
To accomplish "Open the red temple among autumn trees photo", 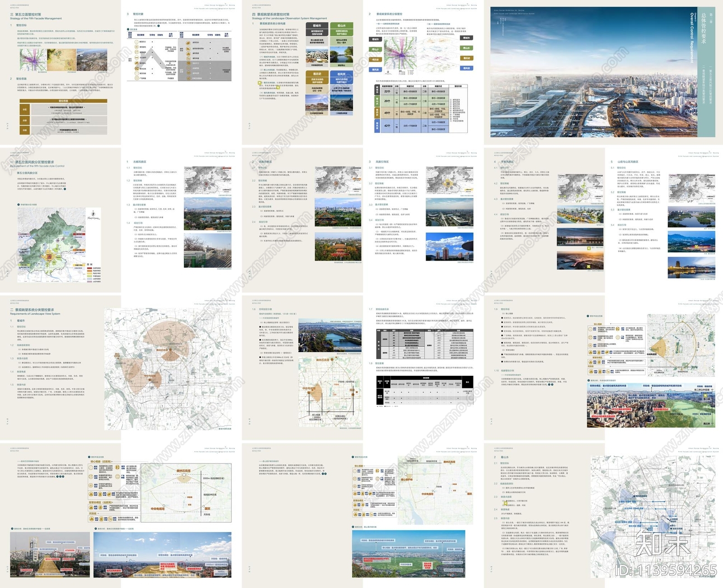I will [338, 246].
